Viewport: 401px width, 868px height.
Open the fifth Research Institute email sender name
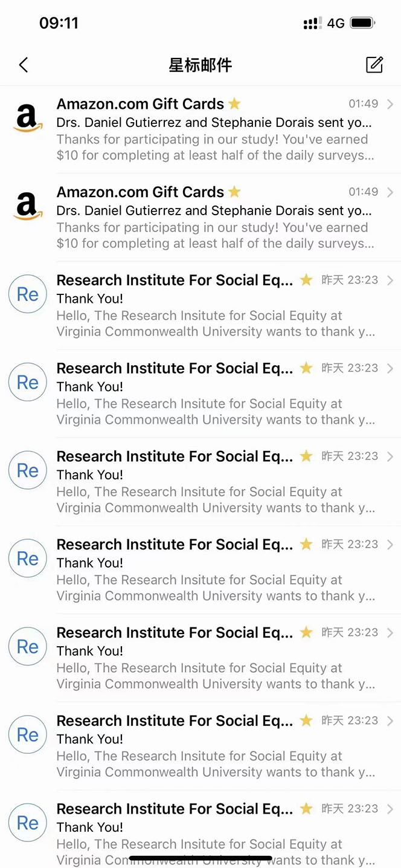click(175, 632)
